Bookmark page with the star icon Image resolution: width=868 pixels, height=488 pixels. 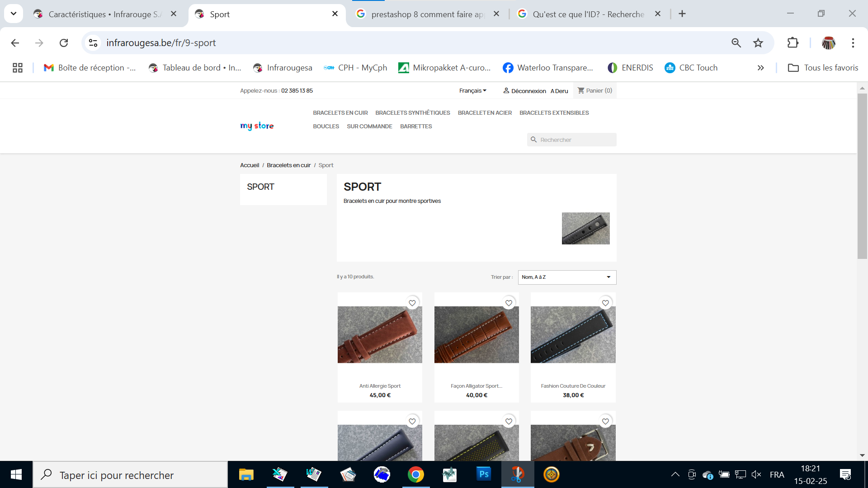(x=758, y=43)
